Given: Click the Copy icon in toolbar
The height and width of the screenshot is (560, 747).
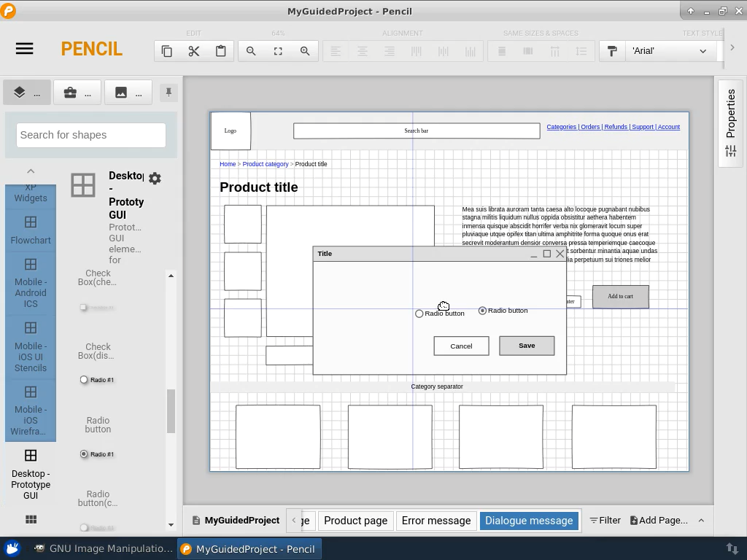Looking at the screenshot, I should point(167,51).
